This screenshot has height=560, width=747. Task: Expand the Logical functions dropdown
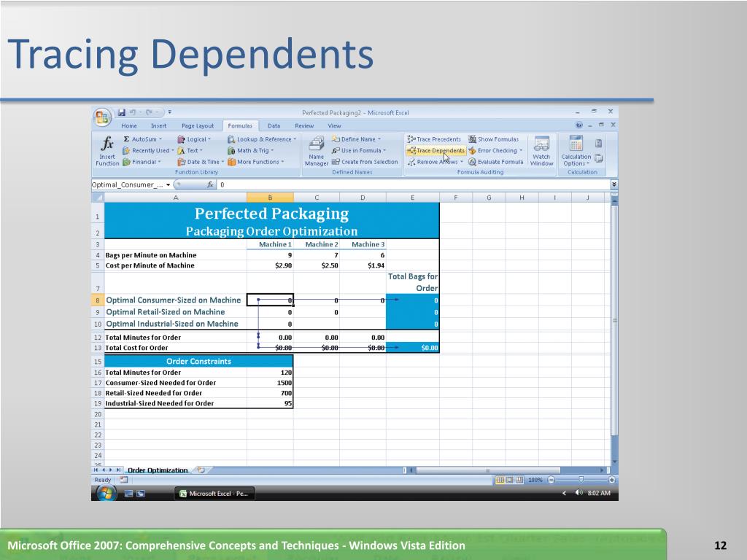tap(194, 139)
